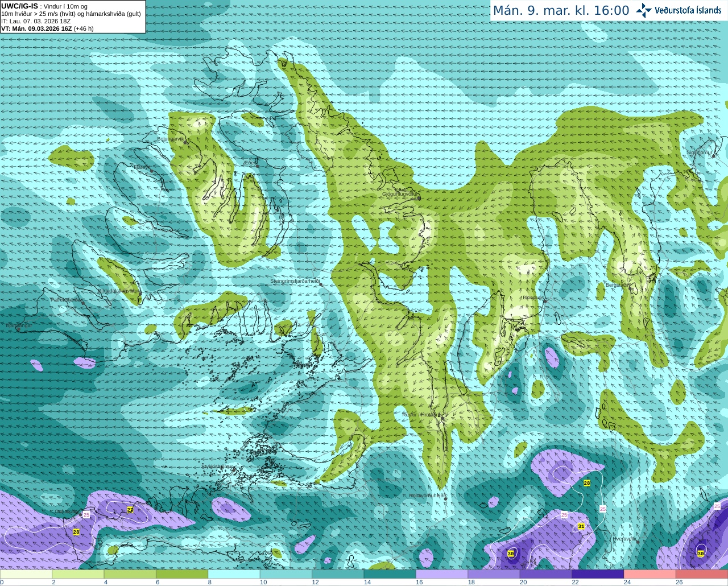Select the Siglufjörður station label
Viewport: 728px width, 586px height.
[x=700, y=152]
